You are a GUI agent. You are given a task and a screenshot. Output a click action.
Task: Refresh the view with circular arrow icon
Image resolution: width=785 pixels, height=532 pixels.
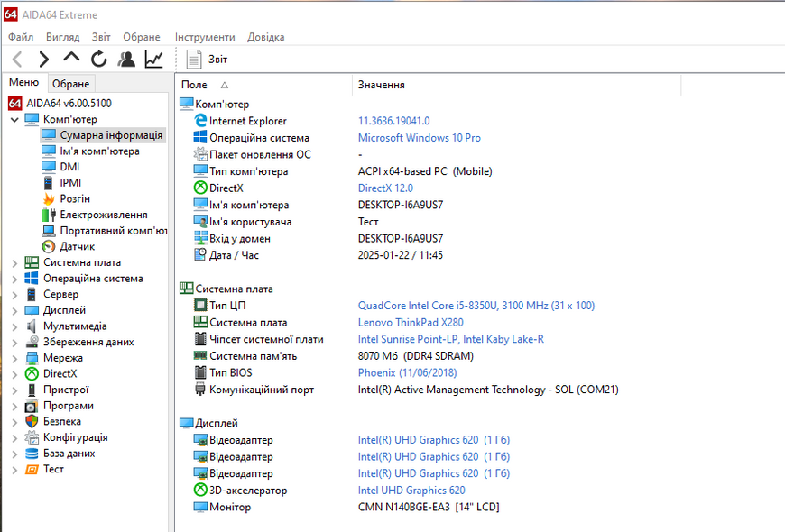(99, 59)
